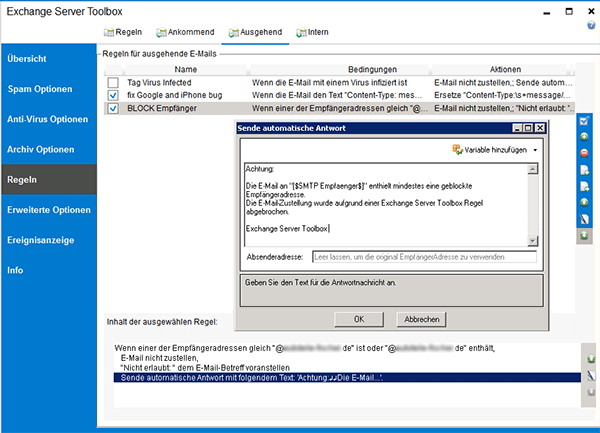Image resolution: width=600 pixels, height=433 pixels.
Task: Enable the Tag Virus Infected rule checkbox
Action: click(x=113, y=83)
